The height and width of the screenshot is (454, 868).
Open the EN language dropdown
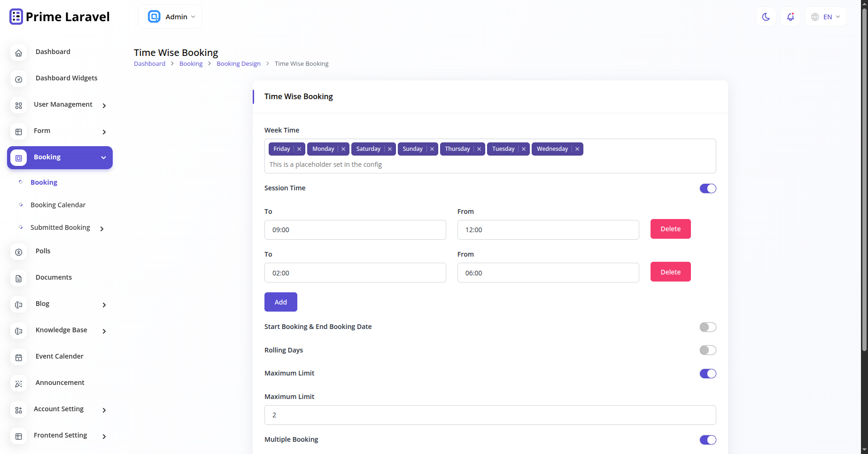coord(826,17)
